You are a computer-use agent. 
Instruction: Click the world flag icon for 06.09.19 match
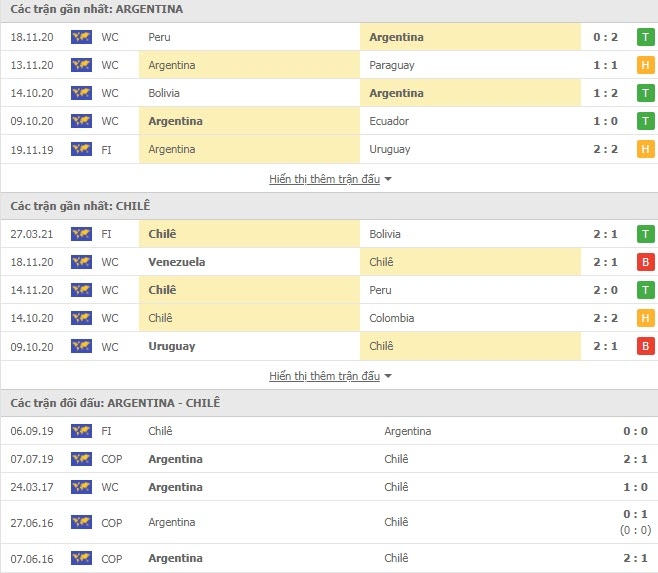pyautogui.click(x=81, y=431)
